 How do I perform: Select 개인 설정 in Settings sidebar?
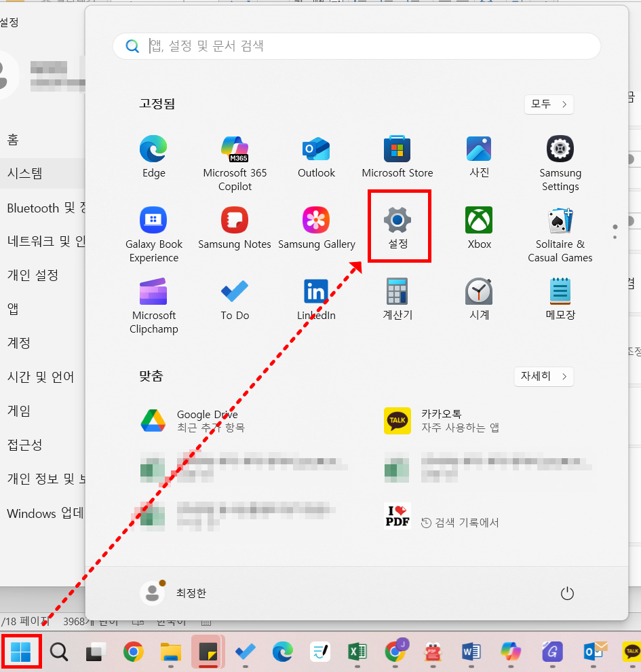(x=33, y=275)
